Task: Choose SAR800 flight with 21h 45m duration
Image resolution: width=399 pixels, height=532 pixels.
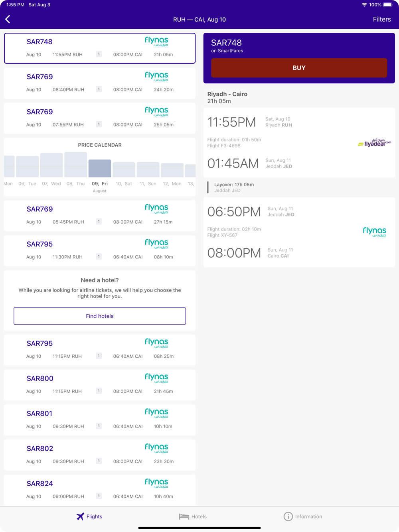Action: pyautogui.click(x=100, y=385)
